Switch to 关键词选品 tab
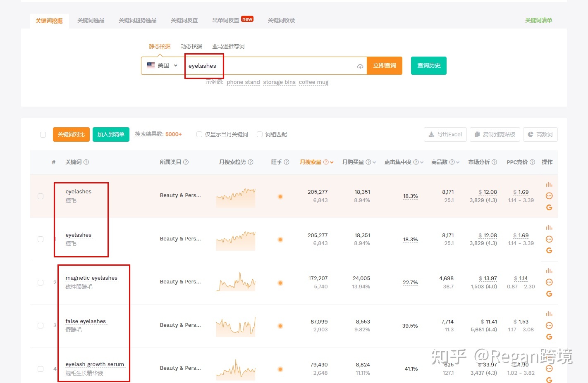The width and height of the screenshot is (588, 383). (x=91, y=20)
